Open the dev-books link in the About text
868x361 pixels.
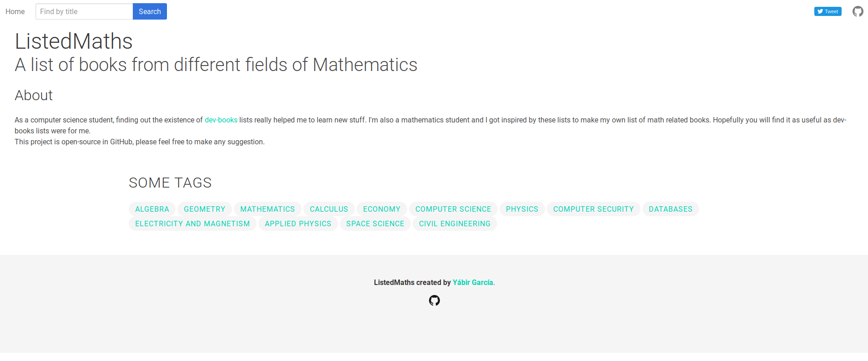(x=221, y=120)
